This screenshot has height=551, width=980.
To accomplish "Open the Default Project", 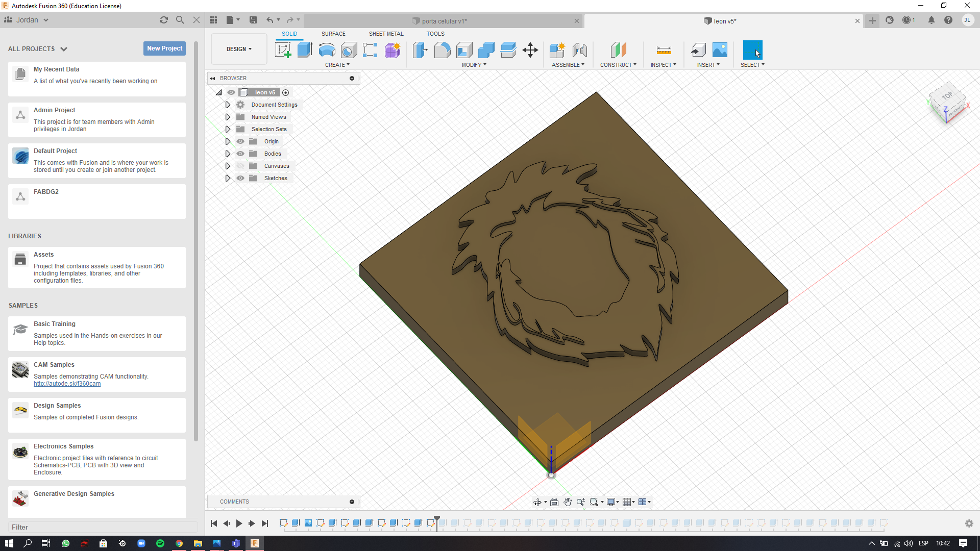I will [97, 160].
